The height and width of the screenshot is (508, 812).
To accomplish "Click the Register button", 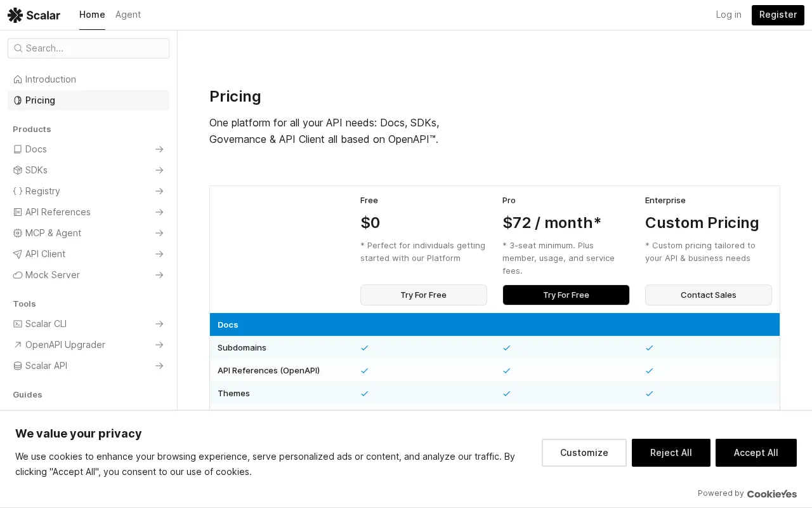I will (x=778, y=15).
